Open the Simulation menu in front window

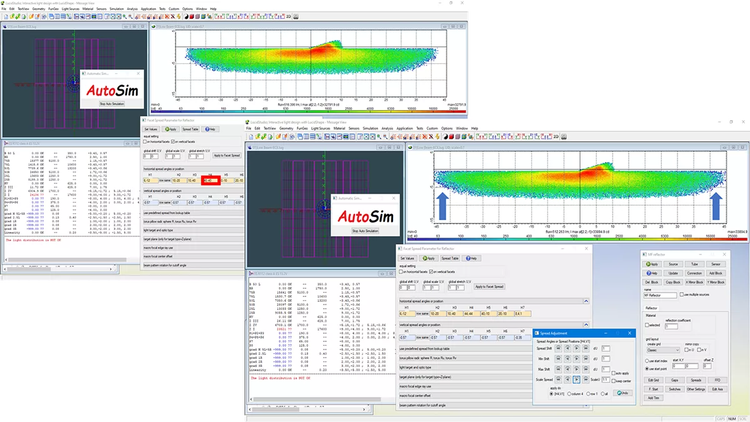click(370, 128)
